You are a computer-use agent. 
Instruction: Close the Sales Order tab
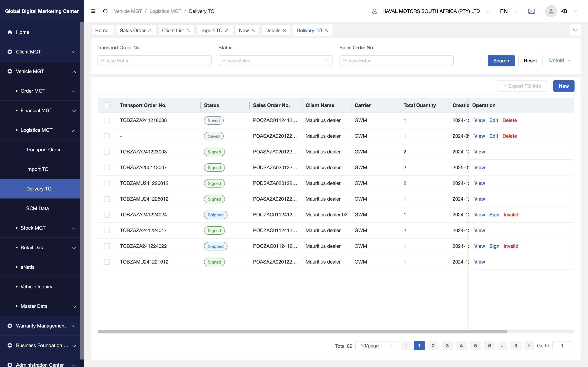coord(150,30)
